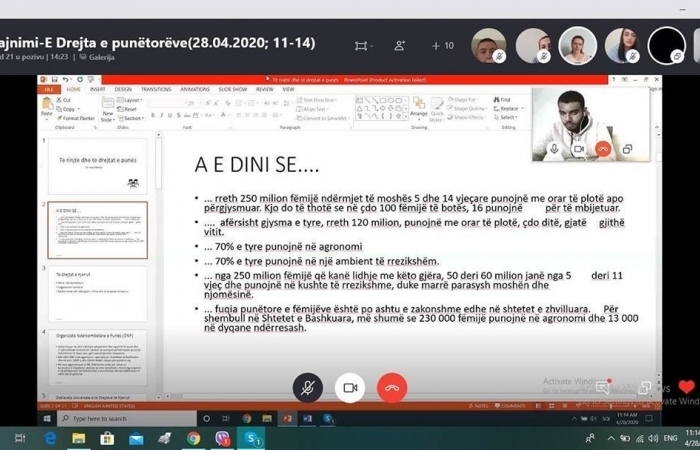Click the red heart reaction icon

pyautogui.click(x=685, y=387)
